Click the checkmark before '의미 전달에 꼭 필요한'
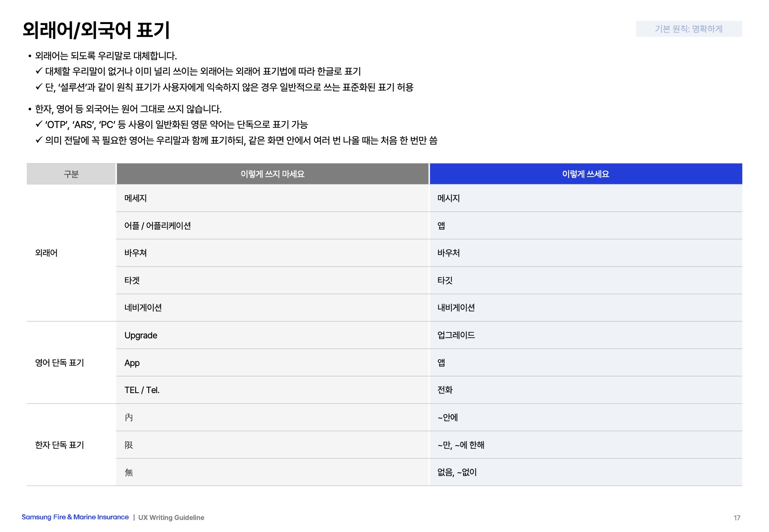 click(39, 140)
